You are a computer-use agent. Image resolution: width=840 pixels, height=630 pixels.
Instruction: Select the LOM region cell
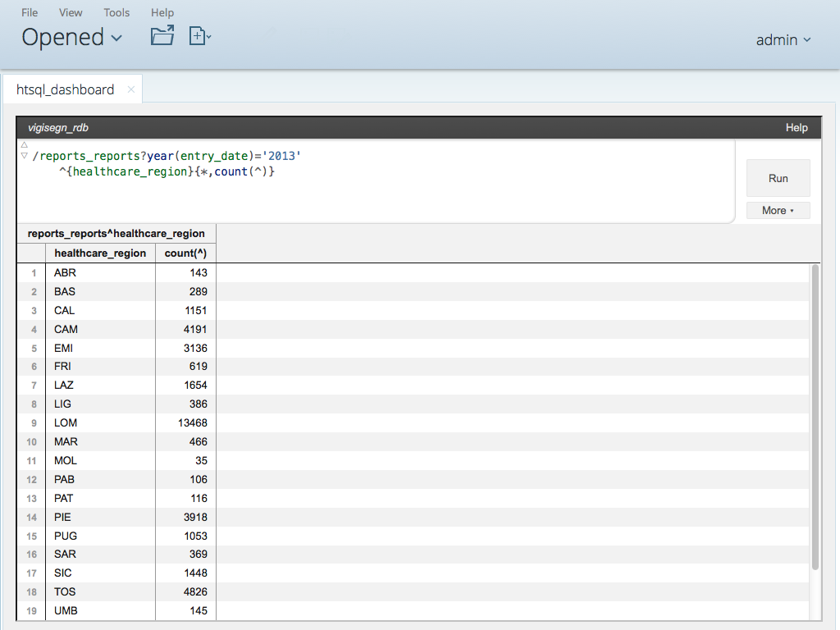click(x=100, y=422)
